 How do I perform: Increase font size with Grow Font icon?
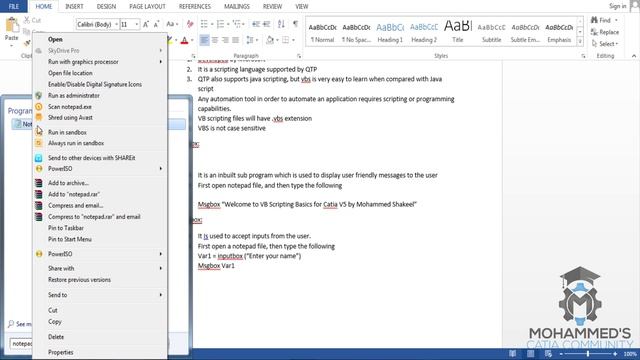click(x=146, y=24)
